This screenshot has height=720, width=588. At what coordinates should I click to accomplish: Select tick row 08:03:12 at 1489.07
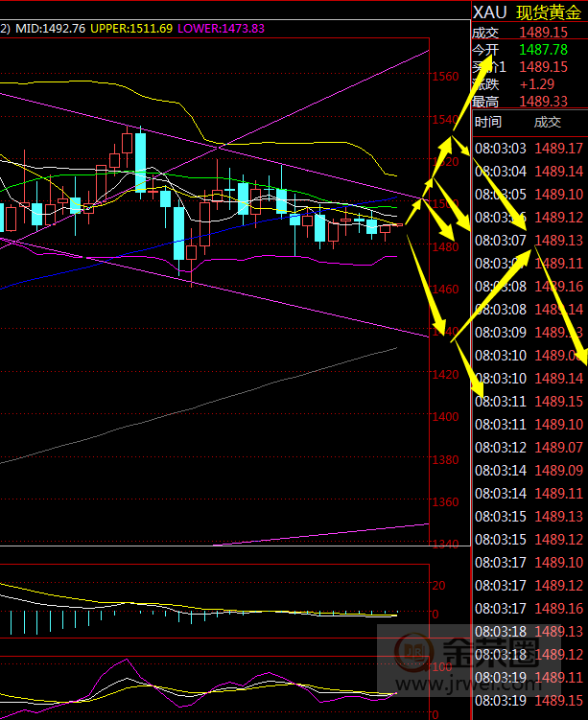[x=529, y=447]
